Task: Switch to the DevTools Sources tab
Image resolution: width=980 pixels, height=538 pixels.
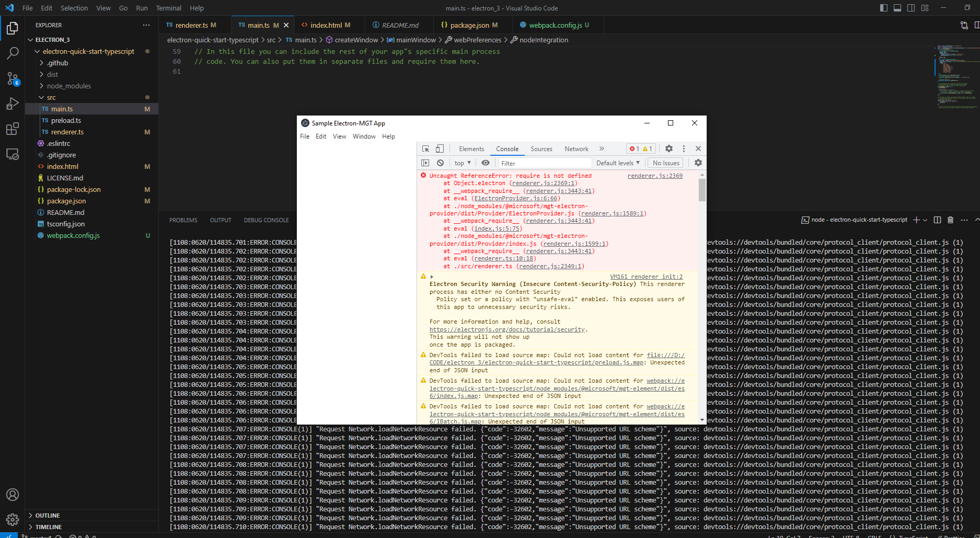Action: tap(541, 149)
